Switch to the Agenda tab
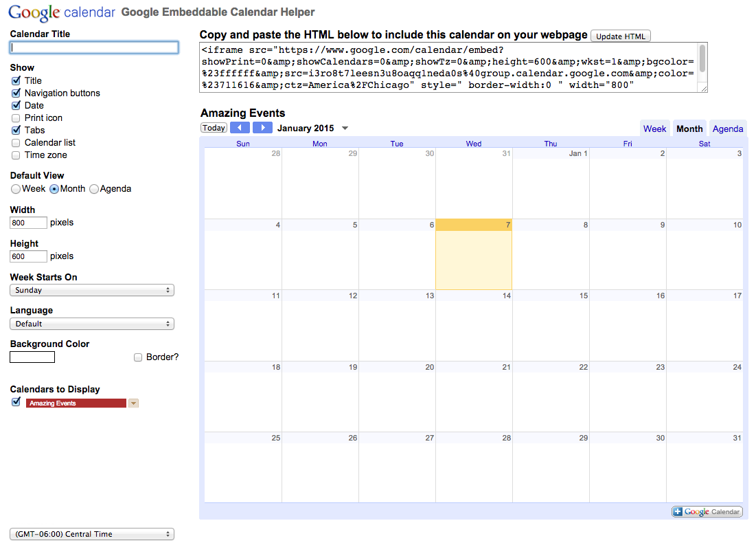The width and height of the screenshot is (756, 545). click(x=727, y=129)
